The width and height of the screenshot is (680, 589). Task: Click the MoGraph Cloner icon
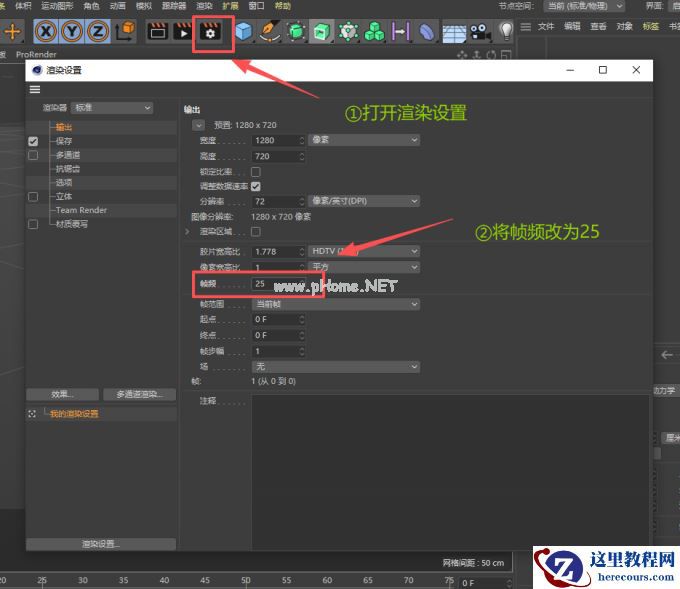tap(348, 32)
